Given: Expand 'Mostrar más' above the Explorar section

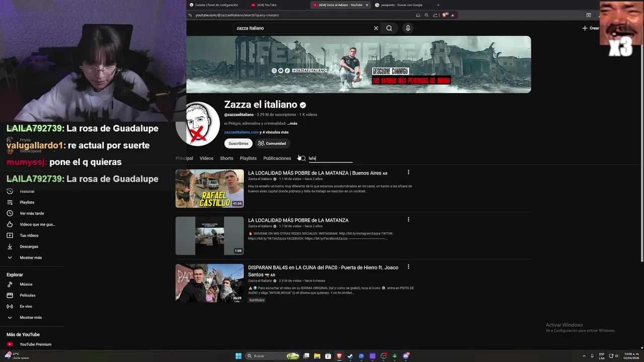Looking at the screenshot, I should [x=31, y=258].
